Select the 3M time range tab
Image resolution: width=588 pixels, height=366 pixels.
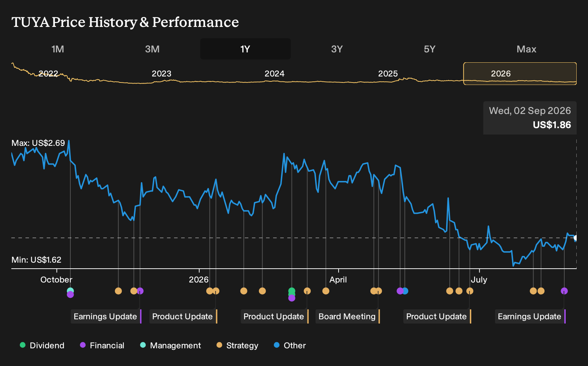(x=152, y=49)
